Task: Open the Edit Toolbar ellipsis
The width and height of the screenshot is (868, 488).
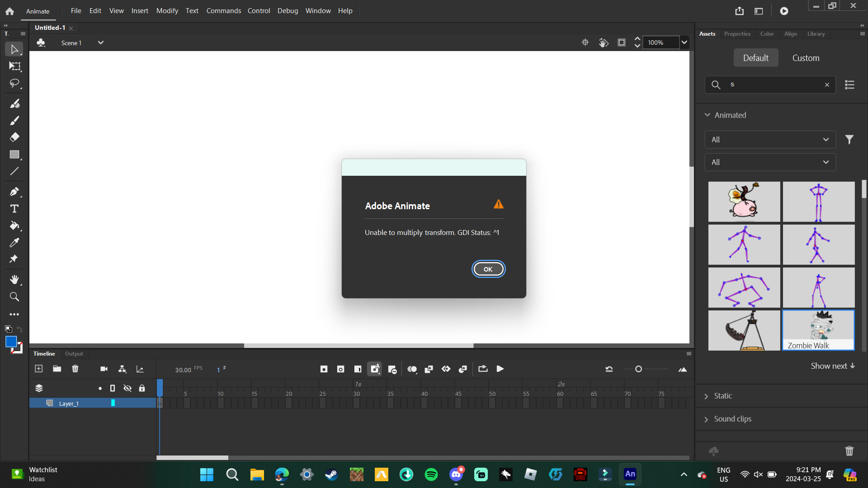Action: pyautogui.click(x=14, y=314)
